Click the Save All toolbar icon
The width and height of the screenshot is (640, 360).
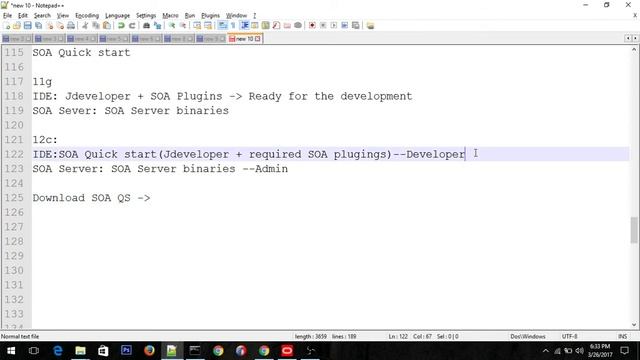38,26
